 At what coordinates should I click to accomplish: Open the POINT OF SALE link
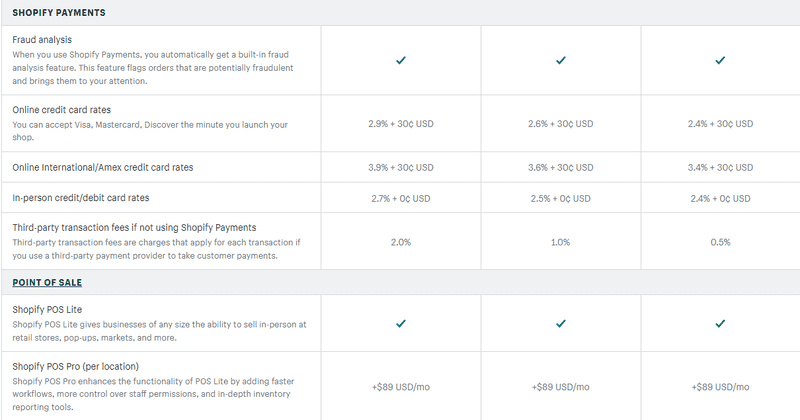[x=47, y=282]
